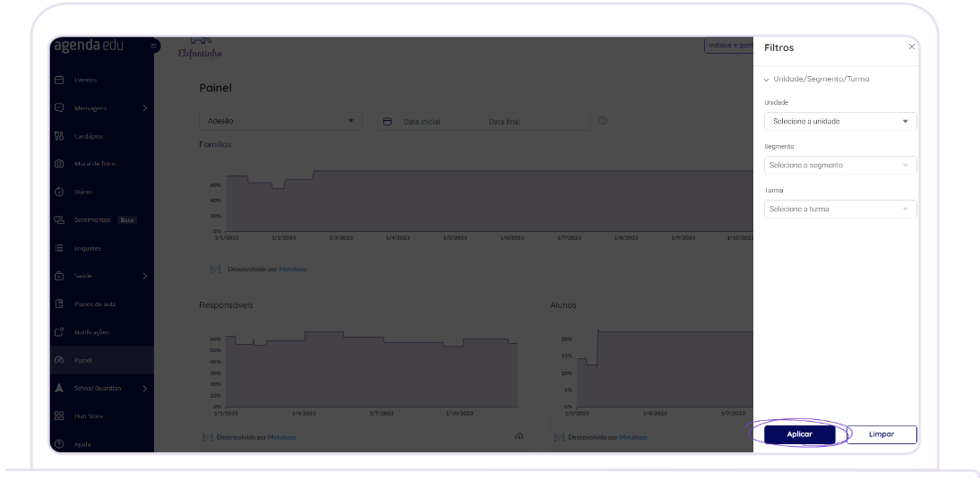Open the Adesão dropdown on the Painel
Screen dimensions: 980x489
pyautogui.click(x=280, y=121)
